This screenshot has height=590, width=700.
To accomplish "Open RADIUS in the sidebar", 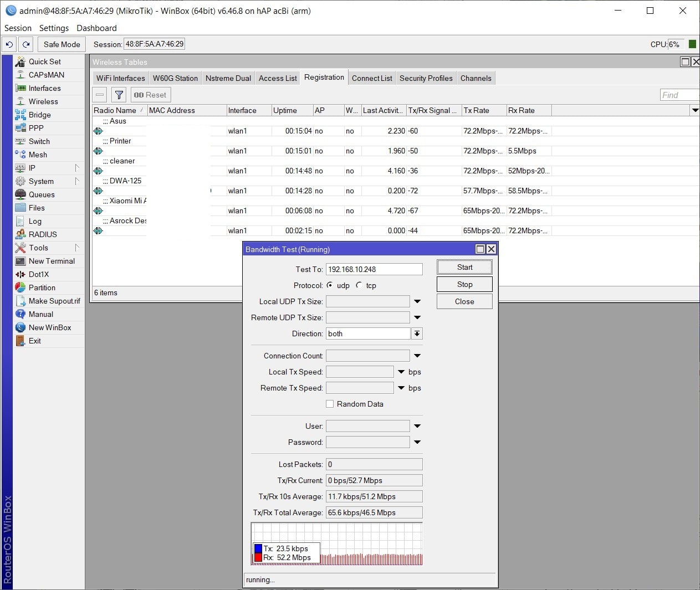I will pyautogui.click(x=43, y=234).
